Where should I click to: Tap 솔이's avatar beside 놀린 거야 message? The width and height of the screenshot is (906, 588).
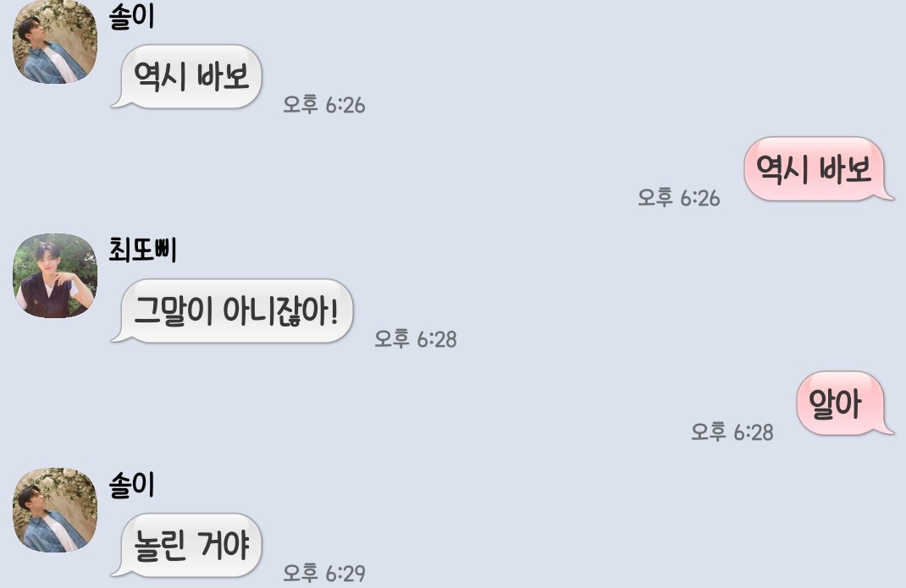(55, 510)
